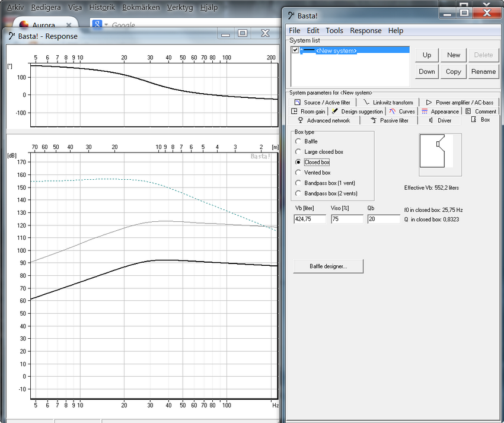Screen dimensions: 504x423
Task: Click the Baffle designer button
Action: tap(328, 266)
